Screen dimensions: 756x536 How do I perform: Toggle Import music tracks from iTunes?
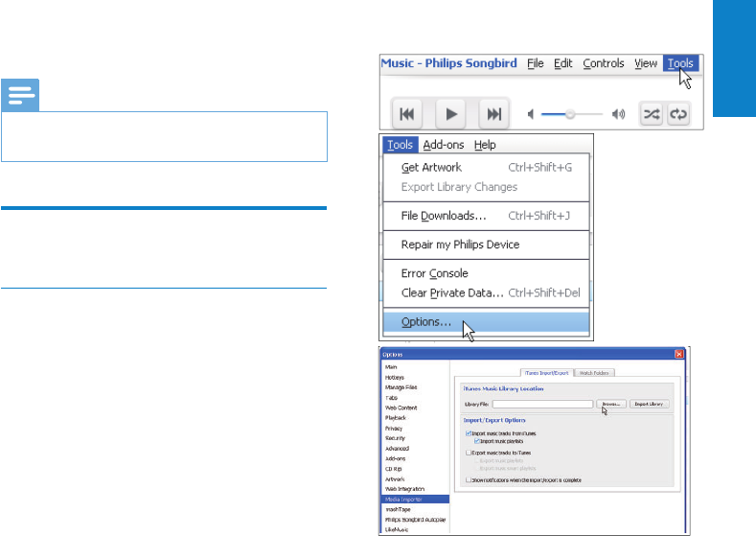(469, 433)
